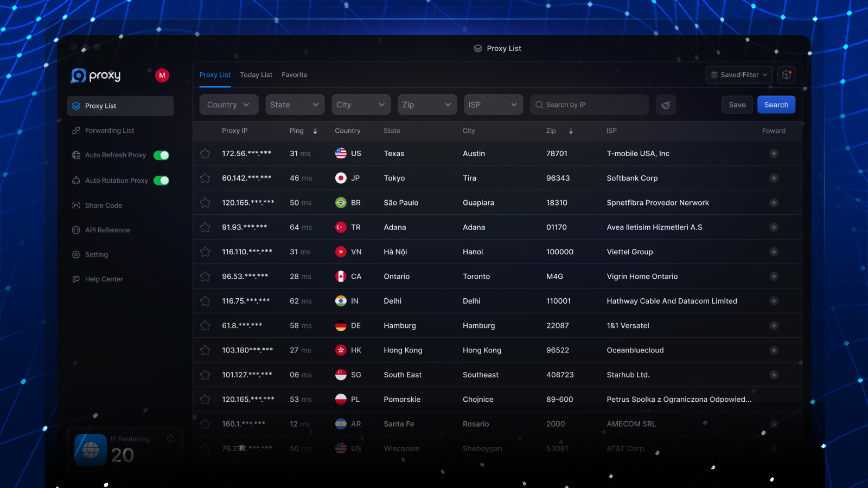
Task: Click forward button for T-mobile USA row
Action: 774,153
